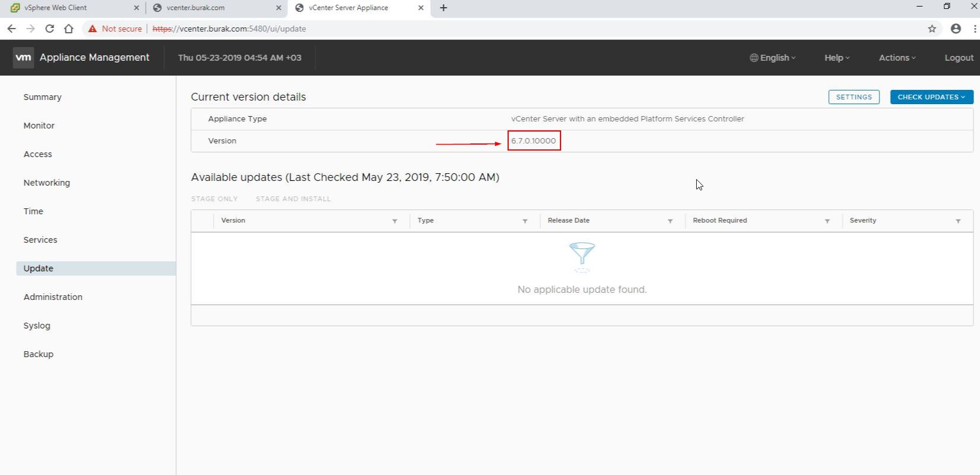The width and height of the screenshot is (980, 475).
Task: Click the No applicable update found message
Action: [x=582, y=290]
